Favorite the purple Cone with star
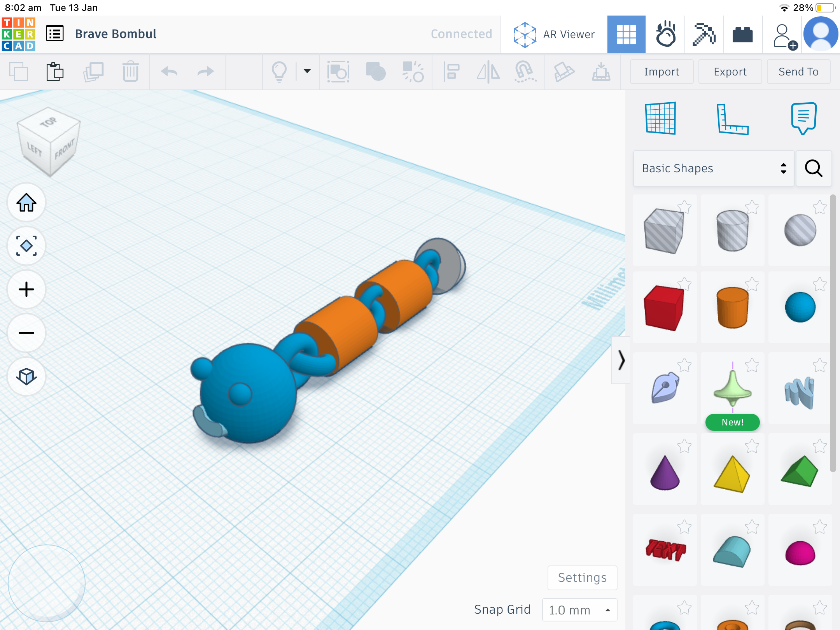The width and height of the screenshot is (840, 630). (684, 446)
